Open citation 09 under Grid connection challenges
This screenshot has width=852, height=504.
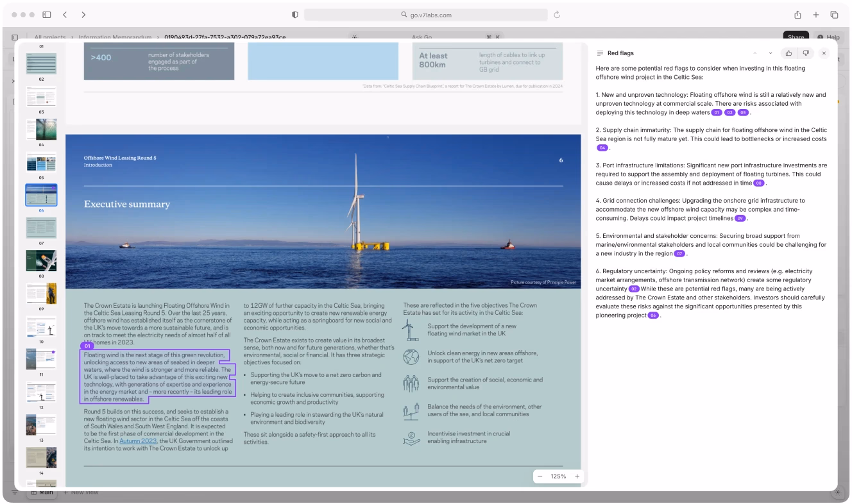click(x=740, y=219)
